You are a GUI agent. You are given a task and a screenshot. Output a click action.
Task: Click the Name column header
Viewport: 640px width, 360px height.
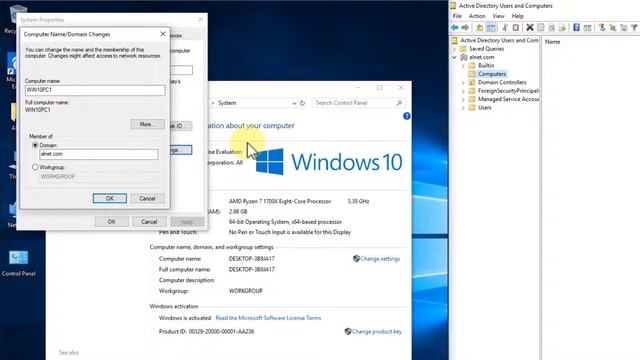[x=552, y=42]
